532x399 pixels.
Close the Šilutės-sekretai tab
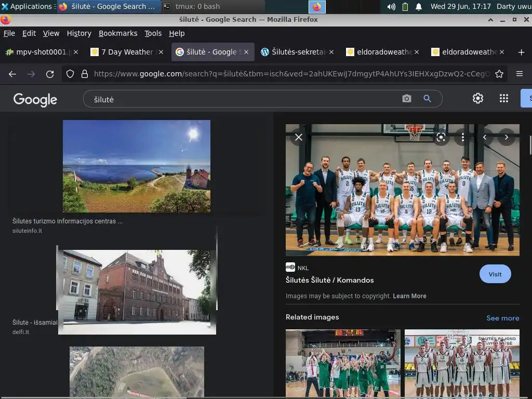331,52
